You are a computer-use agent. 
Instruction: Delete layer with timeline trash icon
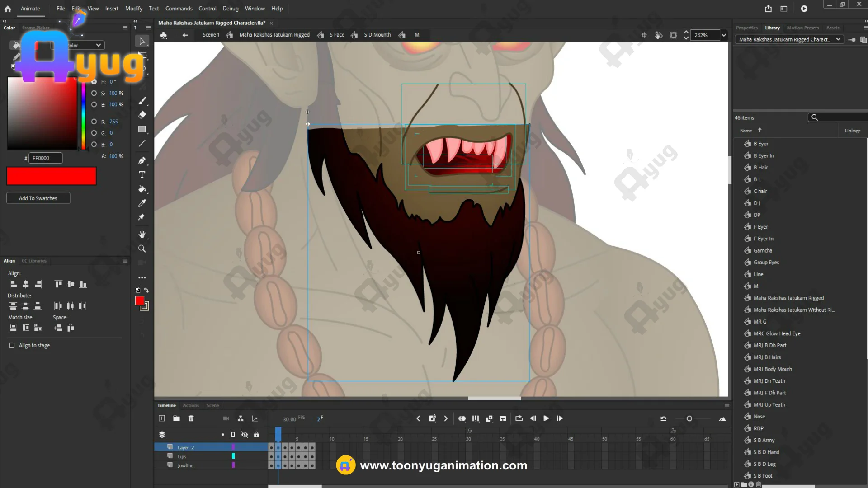click(191, 418)
